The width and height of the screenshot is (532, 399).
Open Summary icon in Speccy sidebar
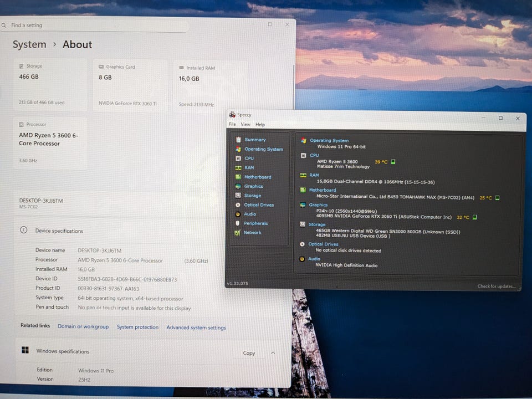238,140
